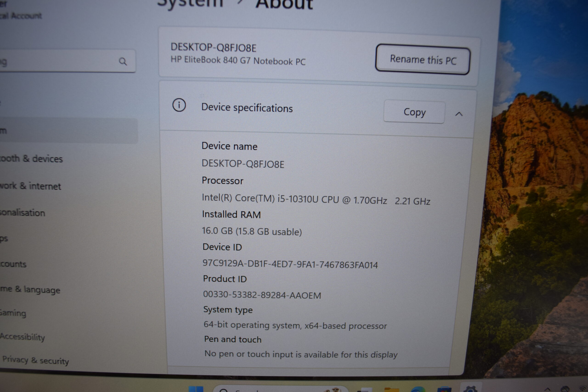Click No pen or touch input text
This screenshot has height=392, width=588.
(301, 354)
